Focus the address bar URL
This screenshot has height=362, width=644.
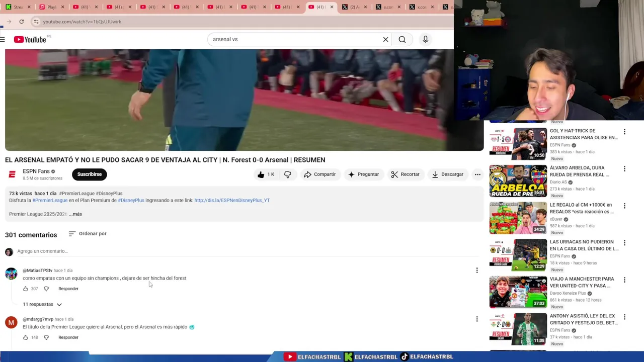82,22
